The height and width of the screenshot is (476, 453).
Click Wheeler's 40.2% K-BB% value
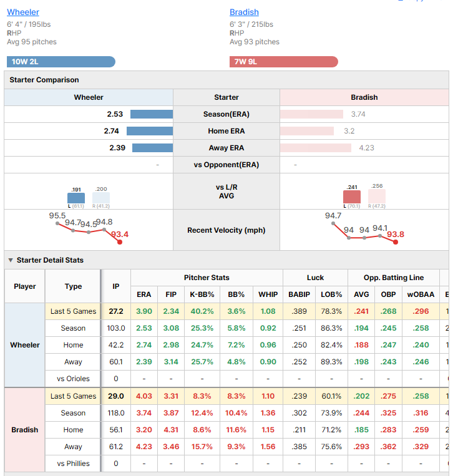pos(202,311)
